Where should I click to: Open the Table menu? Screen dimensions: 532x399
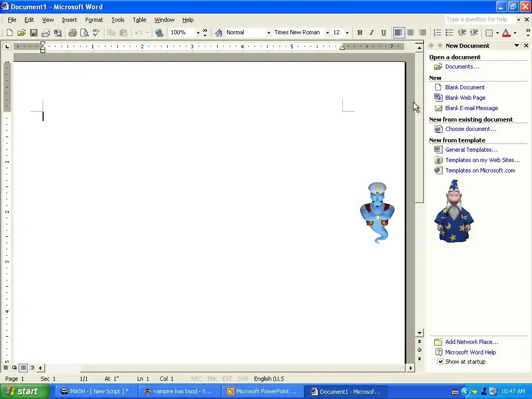coord(139,20)
